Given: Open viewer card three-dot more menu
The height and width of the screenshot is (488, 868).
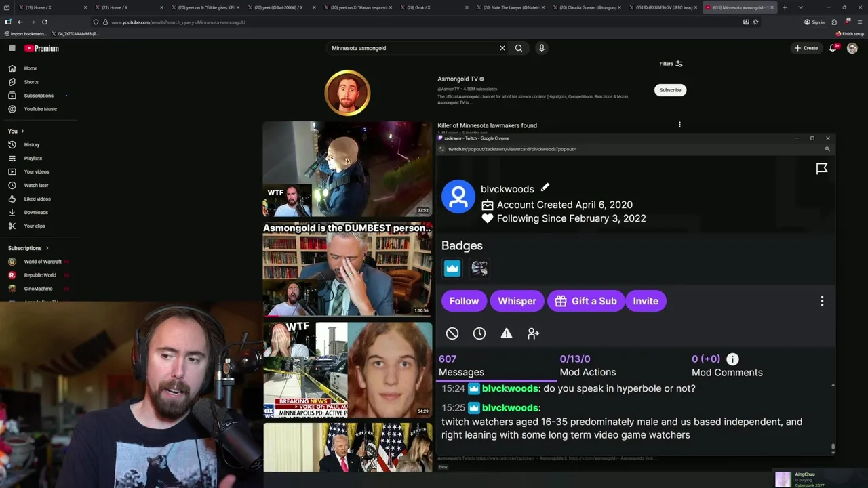Looking at the screenshot, I should (x=822, y=301).
